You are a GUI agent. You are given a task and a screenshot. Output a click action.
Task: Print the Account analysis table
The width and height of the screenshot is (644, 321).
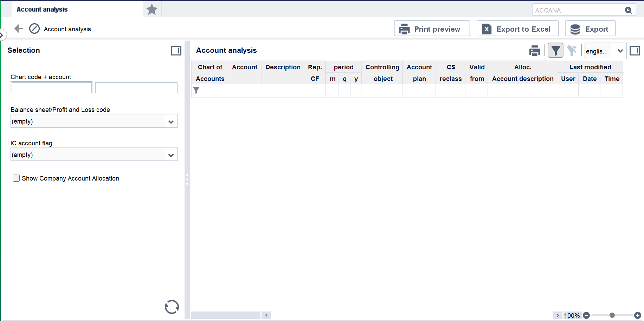click(535, 51)
